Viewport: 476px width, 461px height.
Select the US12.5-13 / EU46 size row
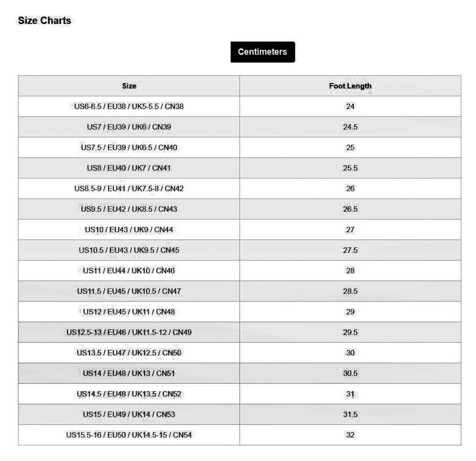point(129,332)
